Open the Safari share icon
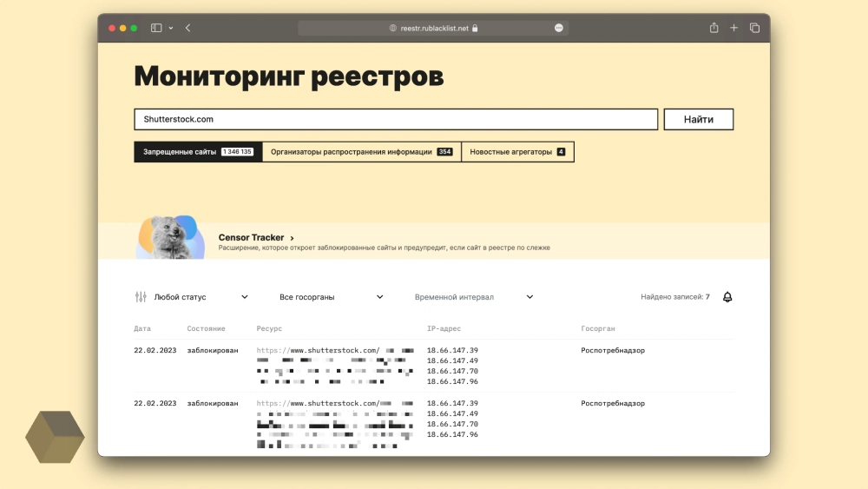The width and height of the screenshot is (868, 489). coord(713,28)
